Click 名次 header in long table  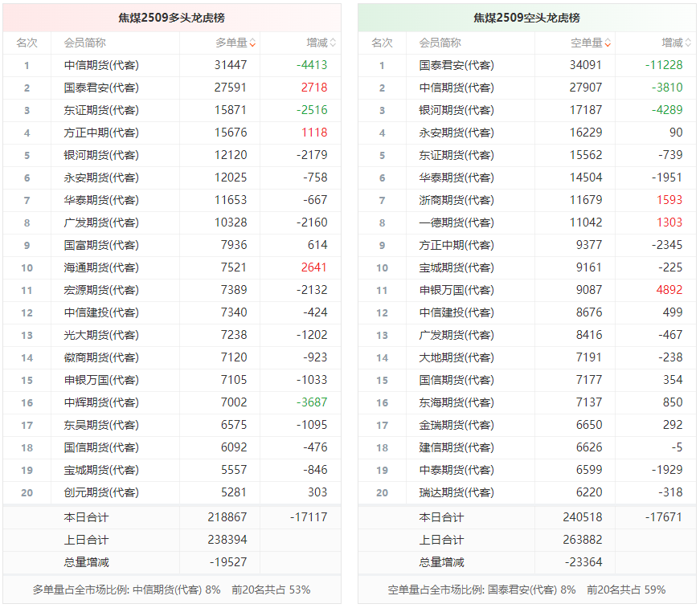27,43
